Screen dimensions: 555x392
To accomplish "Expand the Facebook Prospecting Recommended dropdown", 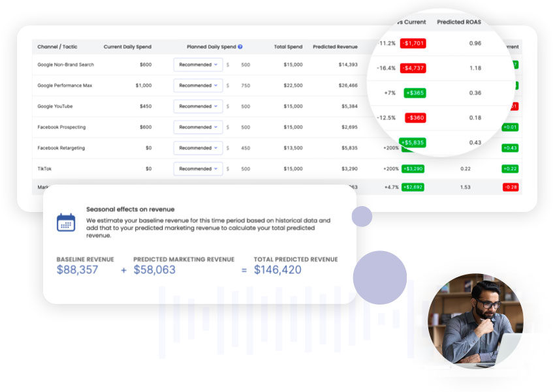I will (x=198, y=127).
